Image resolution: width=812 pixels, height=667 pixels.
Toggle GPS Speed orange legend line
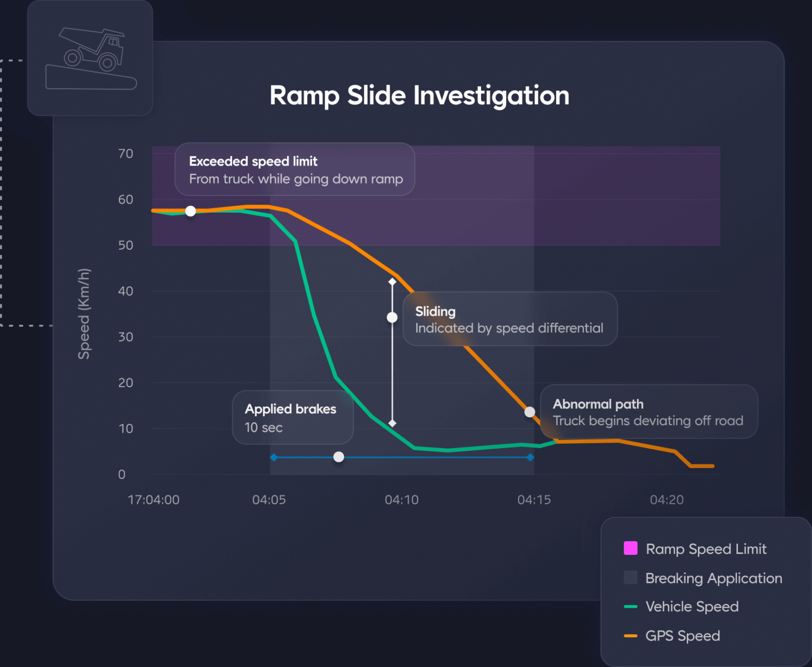click(631, 636)
